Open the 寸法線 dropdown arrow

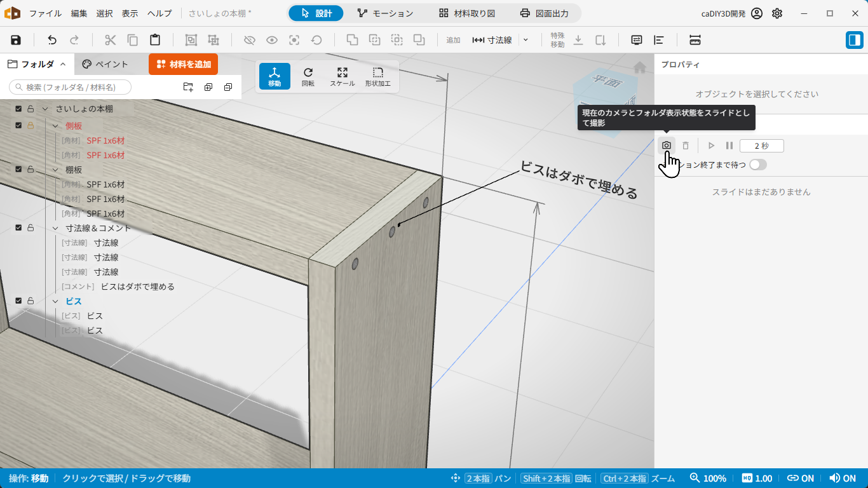click(526, 40)
